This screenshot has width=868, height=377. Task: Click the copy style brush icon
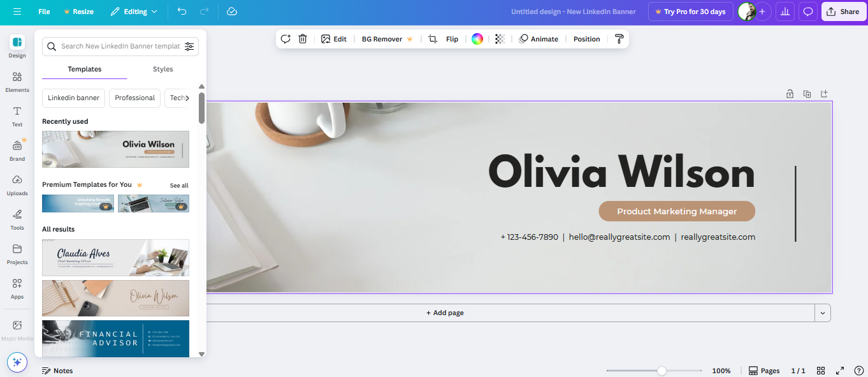tap(618, 39)
